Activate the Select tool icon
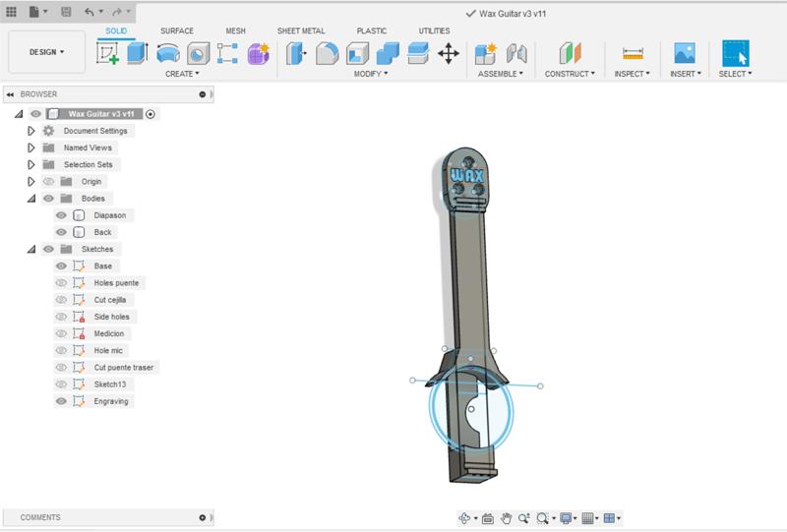787x532 pixels. (735, 53)
